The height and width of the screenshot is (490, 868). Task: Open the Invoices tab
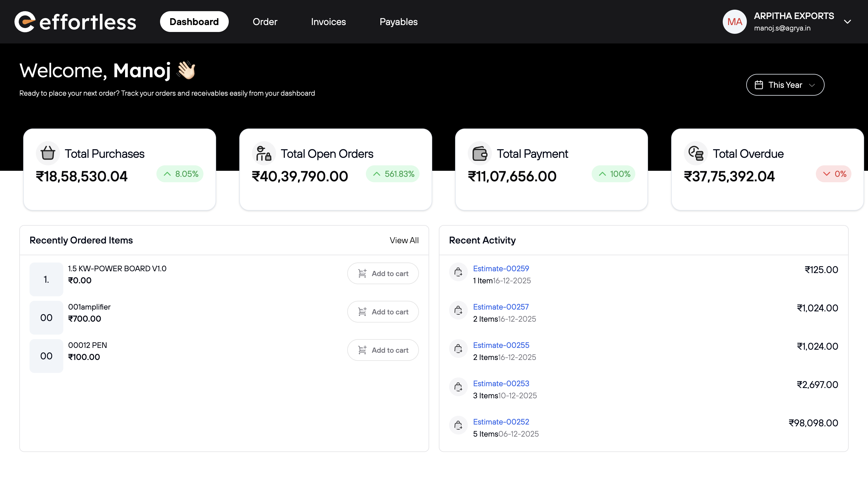pyautogui.click(x=328, y=22)
